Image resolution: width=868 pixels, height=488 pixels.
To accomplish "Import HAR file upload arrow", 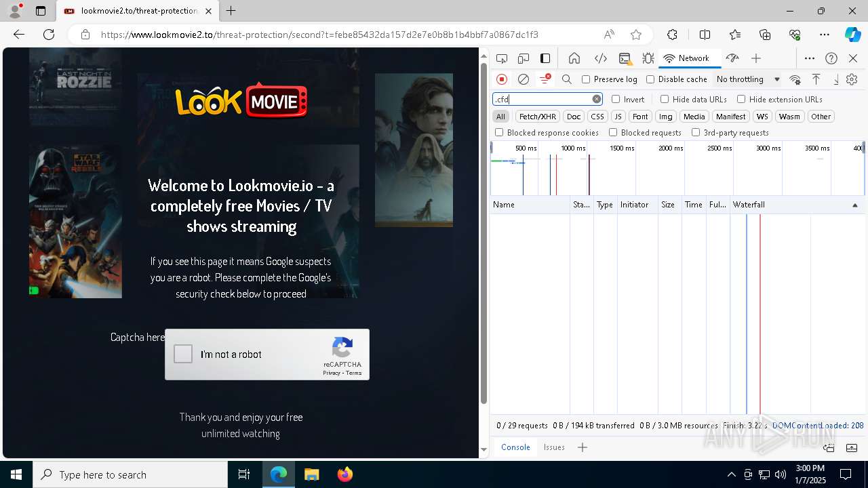I will coord(816,79).
